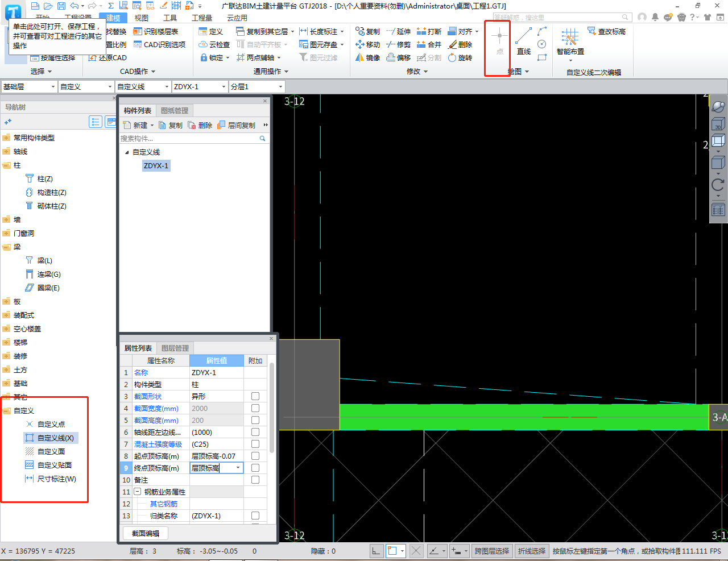Open the 自定义线 component type dropdown

pyautogui.click(x=143, y=86)
